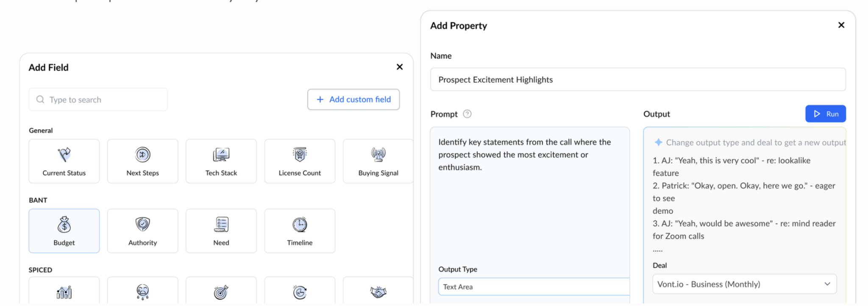Click the Name label in Add Property
This screenshot has height=306, width=868.
441,56
